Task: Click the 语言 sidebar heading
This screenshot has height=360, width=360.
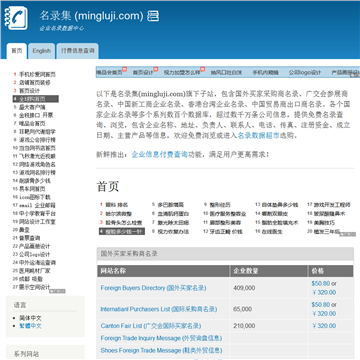Action: (x=20, y=305)
